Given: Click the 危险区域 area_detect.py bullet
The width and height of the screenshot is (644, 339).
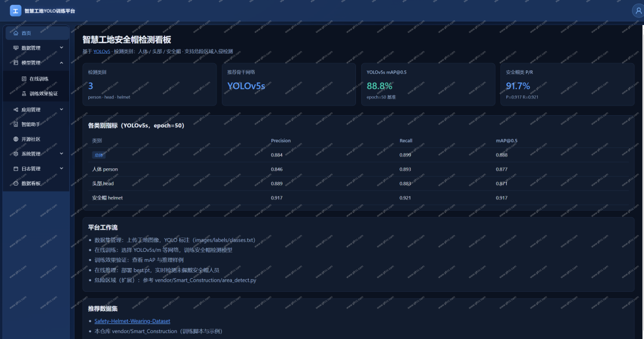Looking at the screenshot, I should (175, 281).
